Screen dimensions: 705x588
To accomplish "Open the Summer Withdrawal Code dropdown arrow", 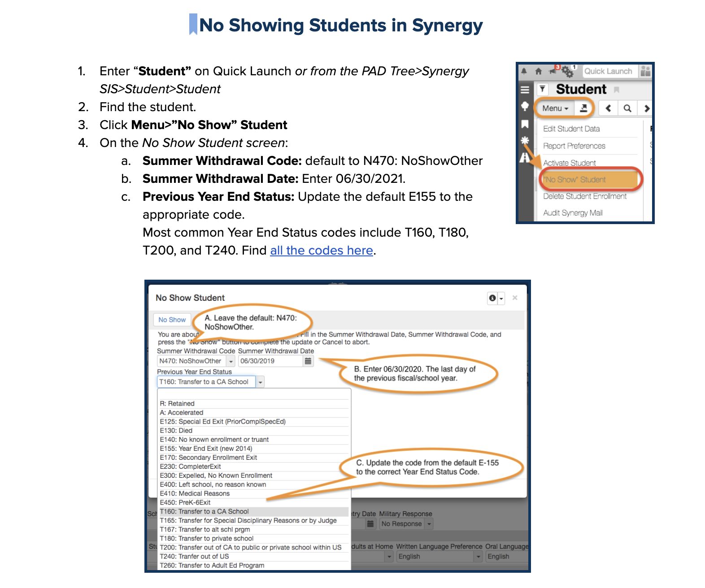I will click(231, 361).
